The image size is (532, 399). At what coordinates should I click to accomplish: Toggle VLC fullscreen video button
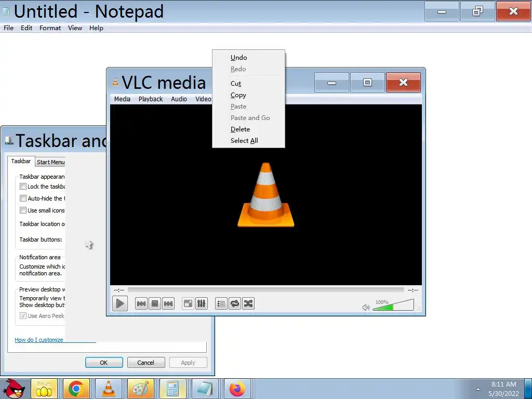click(188, 303)
